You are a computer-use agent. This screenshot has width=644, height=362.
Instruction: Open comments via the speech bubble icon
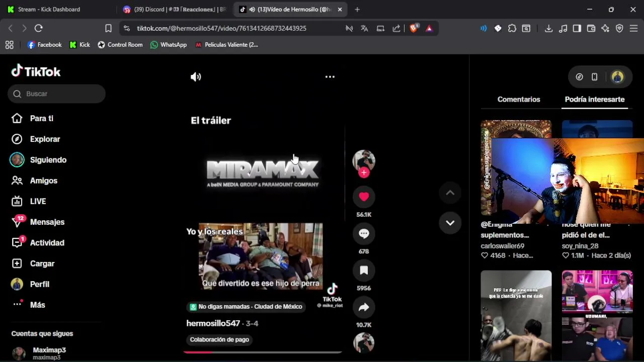pos(364,233)
